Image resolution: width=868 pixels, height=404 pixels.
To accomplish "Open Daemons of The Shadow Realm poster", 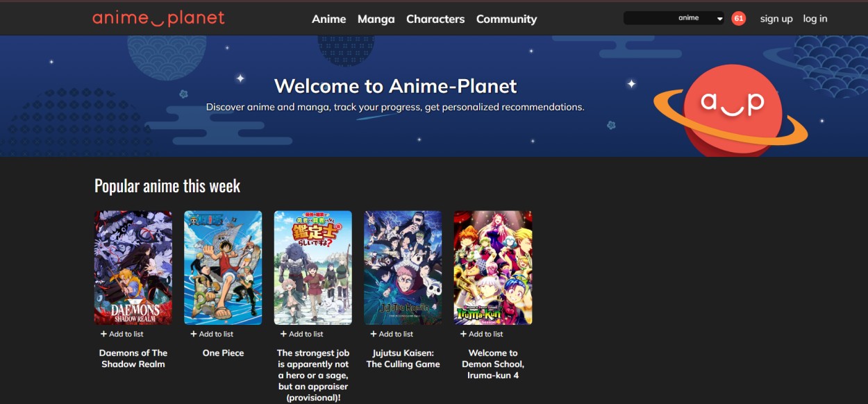I will tap(133, 268).
